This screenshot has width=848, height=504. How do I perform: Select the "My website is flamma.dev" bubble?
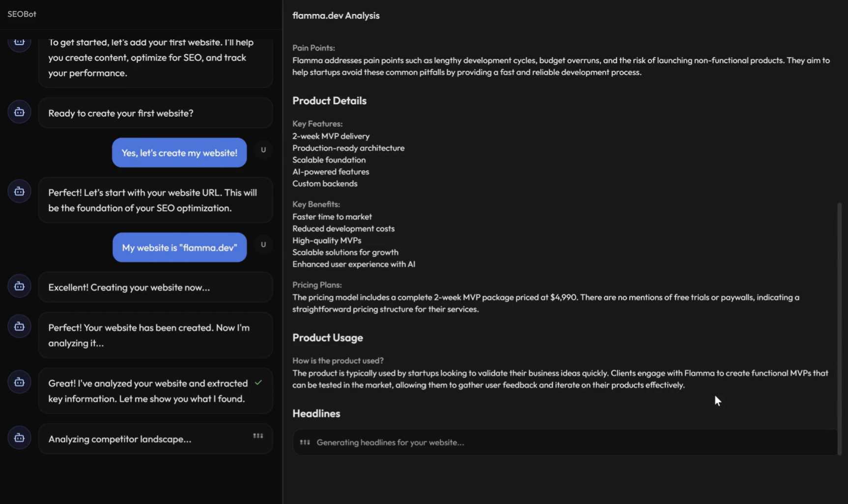click(179, 248)
